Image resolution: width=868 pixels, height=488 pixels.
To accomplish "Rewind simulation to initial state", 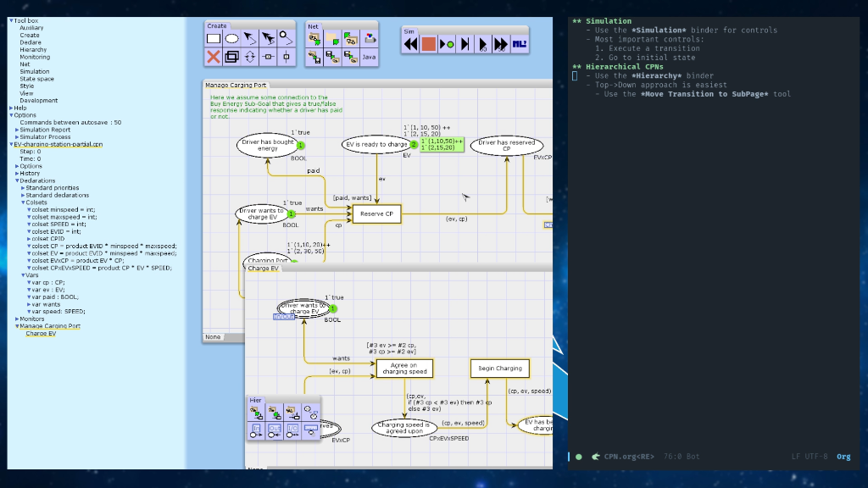I will (410, 44).
